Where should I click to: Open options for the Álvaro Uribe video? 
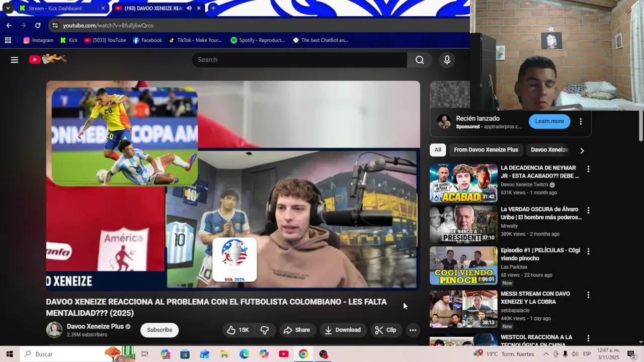588,210
